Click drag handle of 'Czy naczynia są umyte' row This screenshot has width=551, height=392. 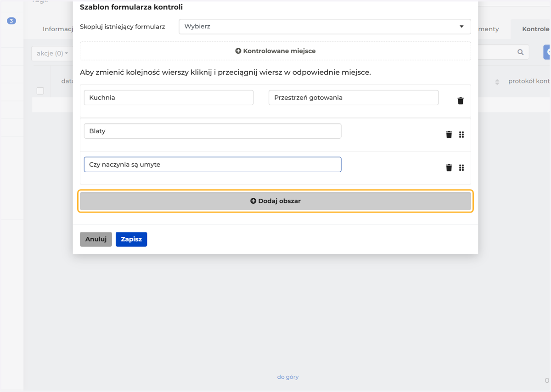461,168
